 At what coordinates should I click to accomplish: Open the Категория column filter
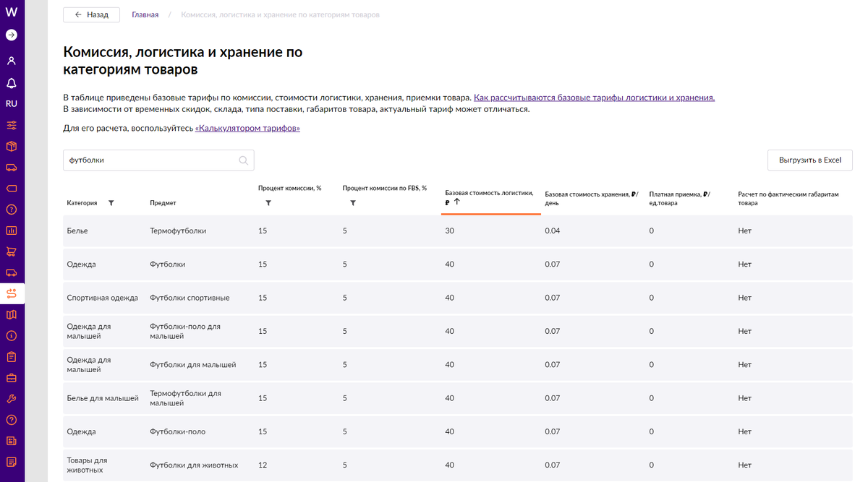111,203
